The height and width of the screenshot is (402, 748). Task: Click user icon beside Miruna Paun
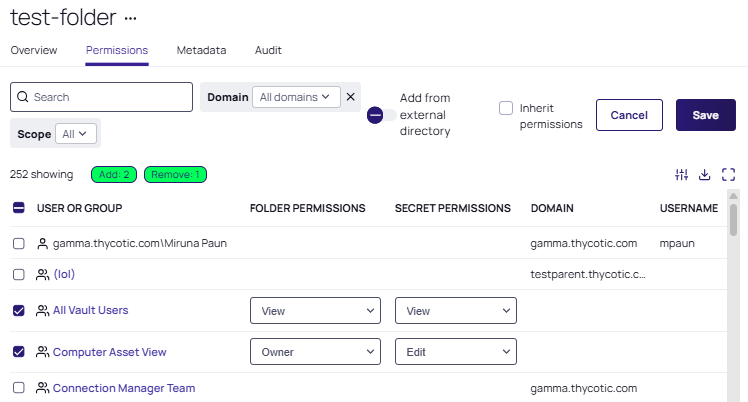point(42,244)
